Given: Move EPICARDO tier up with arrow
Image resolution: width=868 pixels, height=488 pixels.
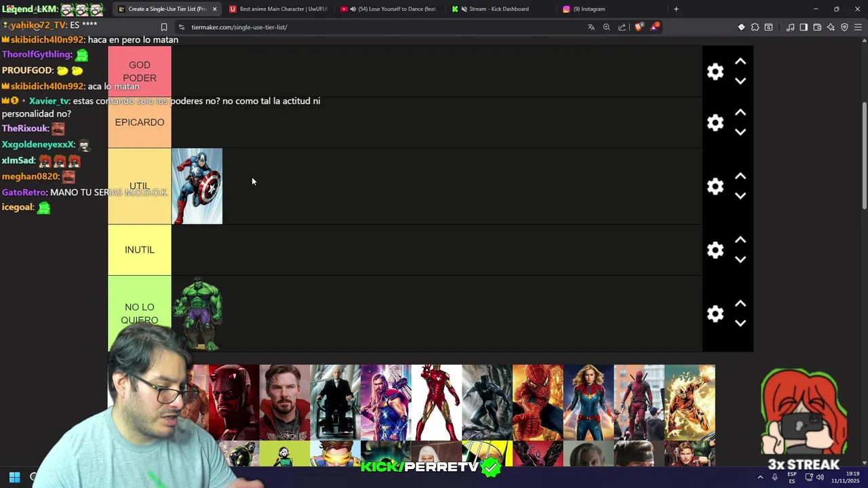Looking at the screenshot, I should [x=741, y=113].
